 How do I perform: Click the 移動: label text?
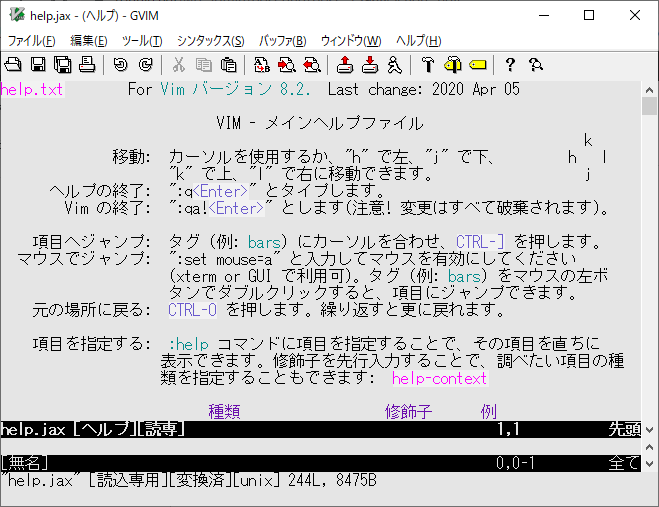point(132,157)
